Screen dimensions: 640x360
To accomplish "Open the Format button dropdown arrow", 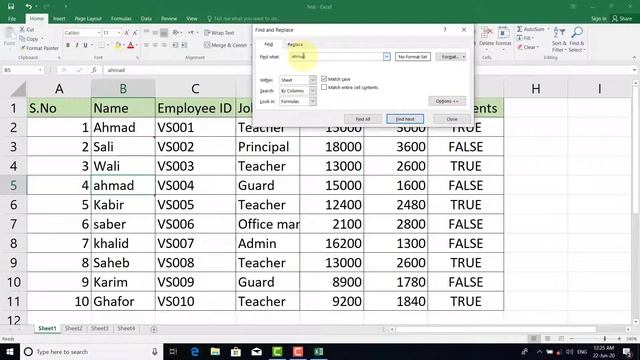I will (x=463, y=57).
